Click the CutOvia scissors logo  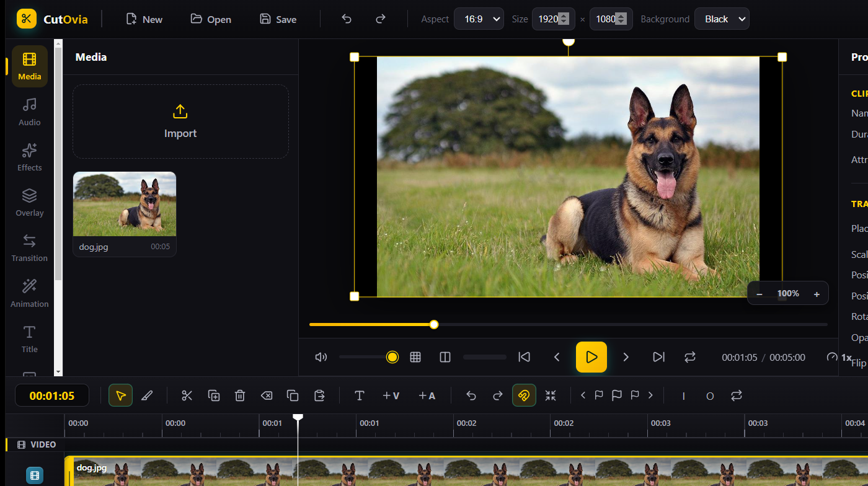pyautogui.click(x=27, y=19)
